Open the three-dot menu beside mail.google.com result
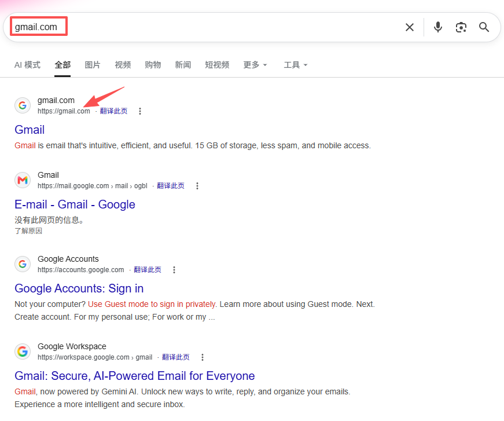The image size is (504, 421). pyautogui.click(x=197, y=186)
